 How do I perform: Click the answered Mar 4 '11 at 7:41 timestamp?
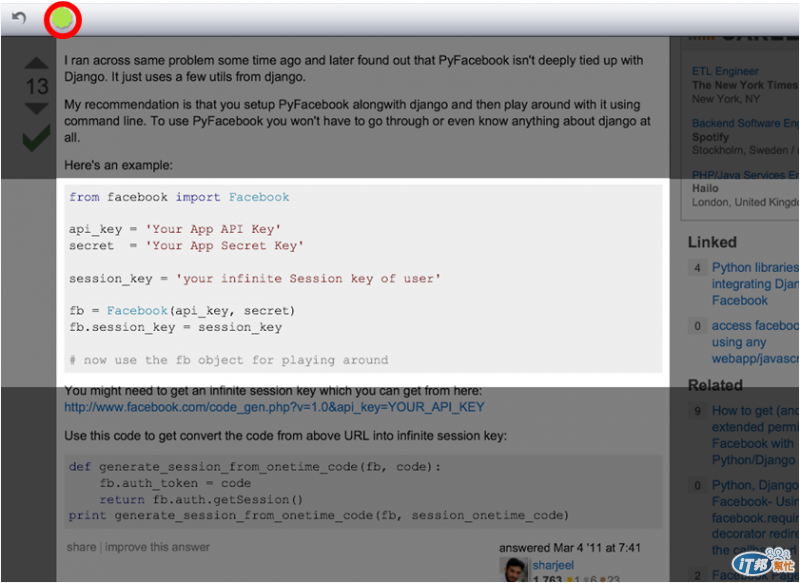tap(569, 548)
